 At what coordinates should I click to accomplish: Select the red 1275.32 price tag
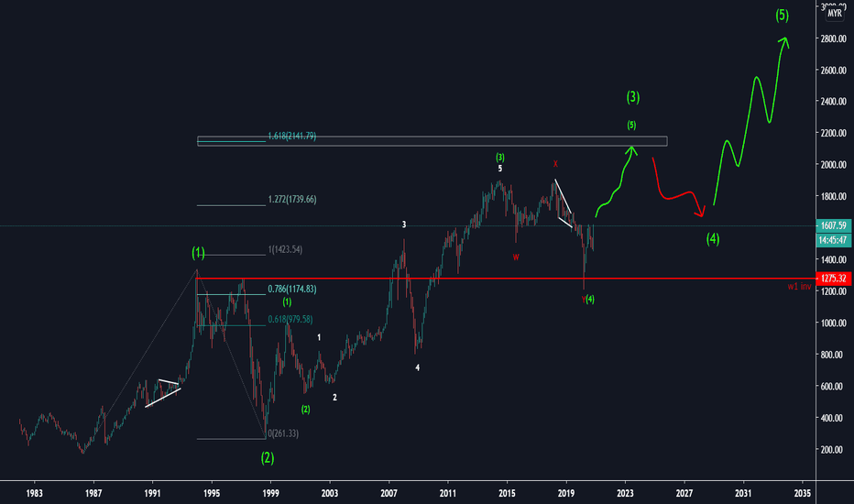pyautogui.click(x=834, y=279)
